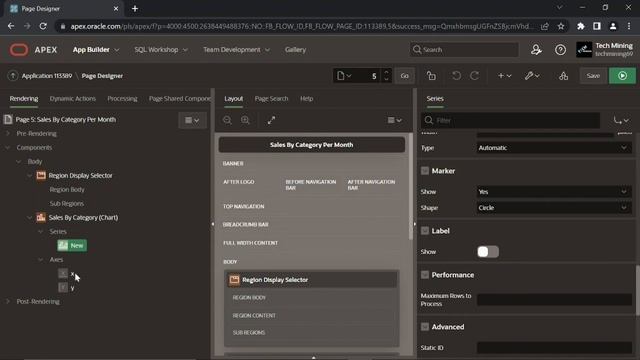Open the Help question mark menu
This screenshot has width=640, height=360.
click(560, 50)
